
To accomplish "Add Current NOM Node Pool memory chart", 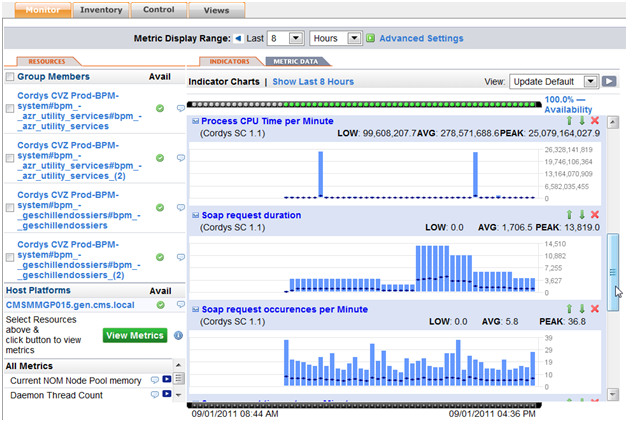I will (x=167, y=380).
